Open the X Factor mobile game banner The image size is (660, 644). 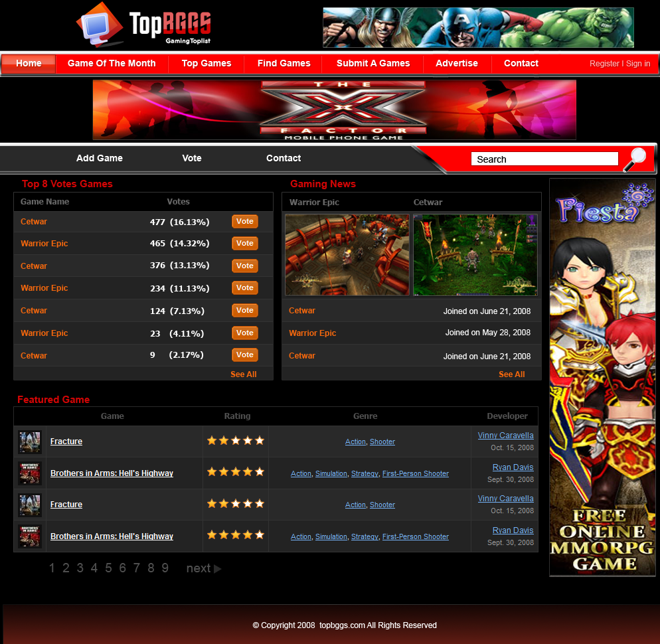coord(334,110)
